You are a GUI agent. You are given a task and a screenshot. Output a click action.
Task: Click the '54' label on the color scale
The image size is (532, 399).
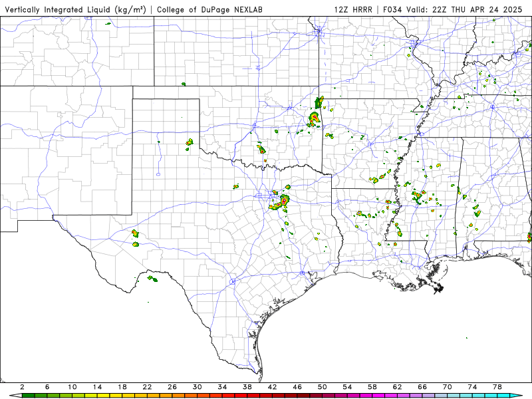(x=347, y=387)
